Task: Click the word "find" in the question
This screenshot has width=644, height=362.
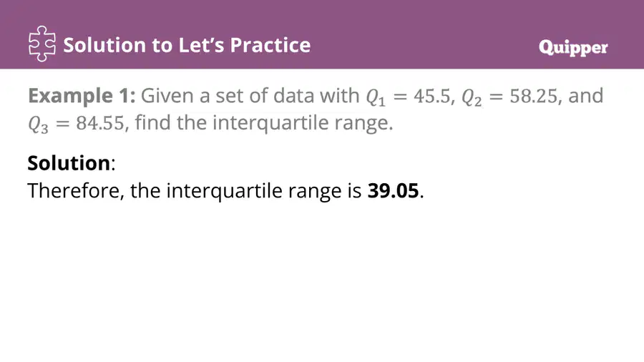Action: tap(150, 122)
